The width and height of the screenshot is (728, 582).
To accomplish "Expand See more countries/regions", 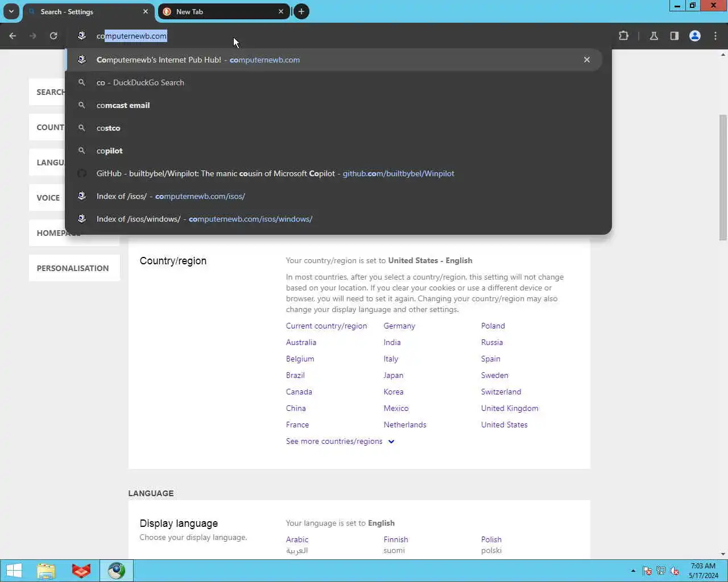I will tap(340, 441).
